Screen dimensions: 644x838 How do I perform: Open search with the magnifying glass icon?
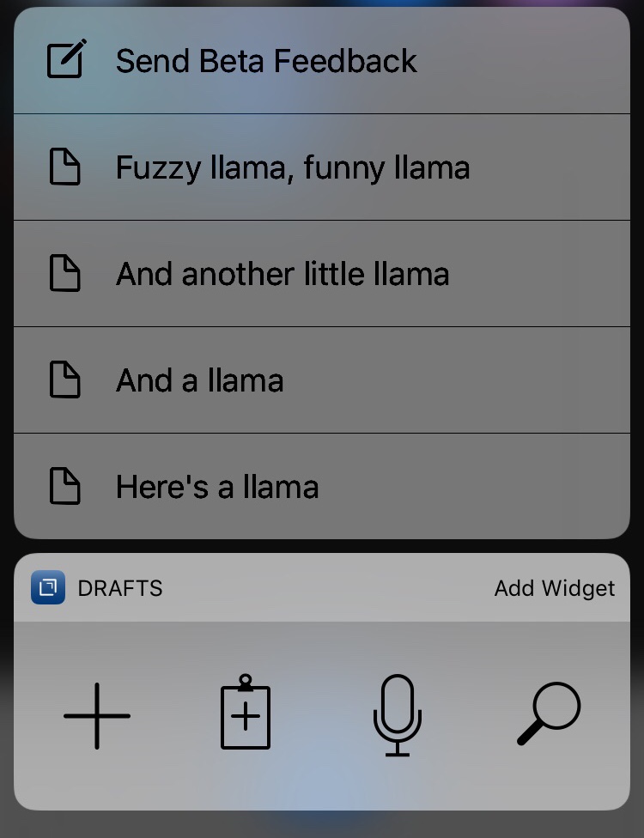pos(550,713)
